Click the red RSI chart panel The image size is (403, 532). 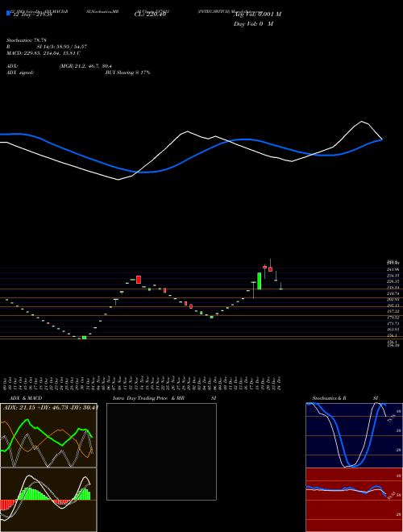tap(354, 500)
